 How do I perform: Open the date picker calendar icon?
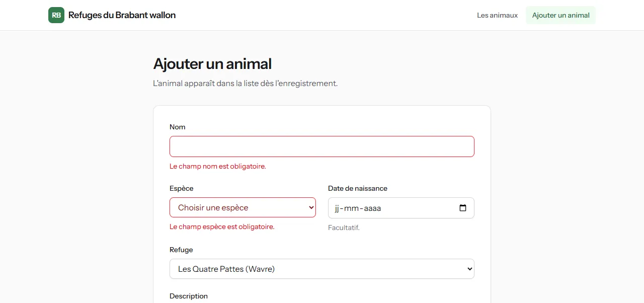[x=463, y=208]
